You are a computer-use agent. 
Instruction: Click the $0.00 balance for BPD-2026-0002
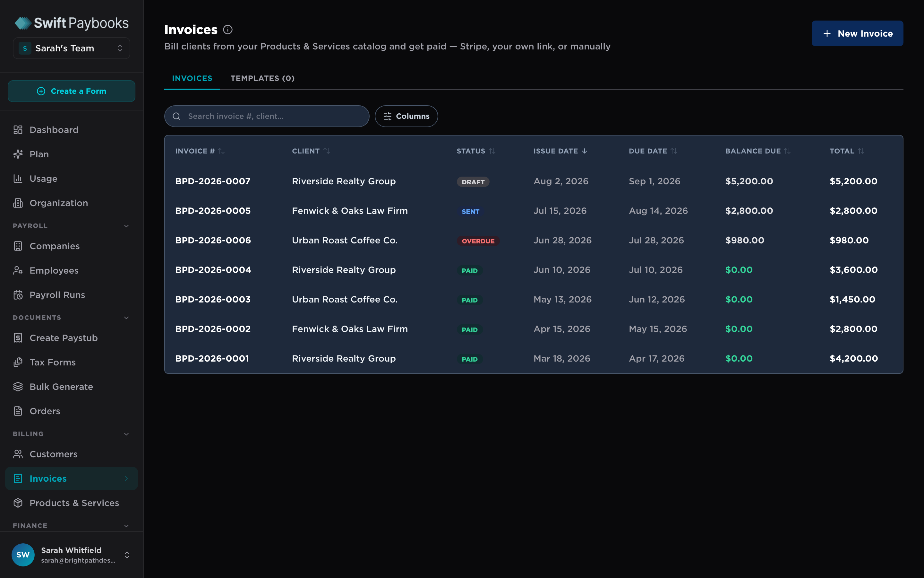(x=739, y=329)
